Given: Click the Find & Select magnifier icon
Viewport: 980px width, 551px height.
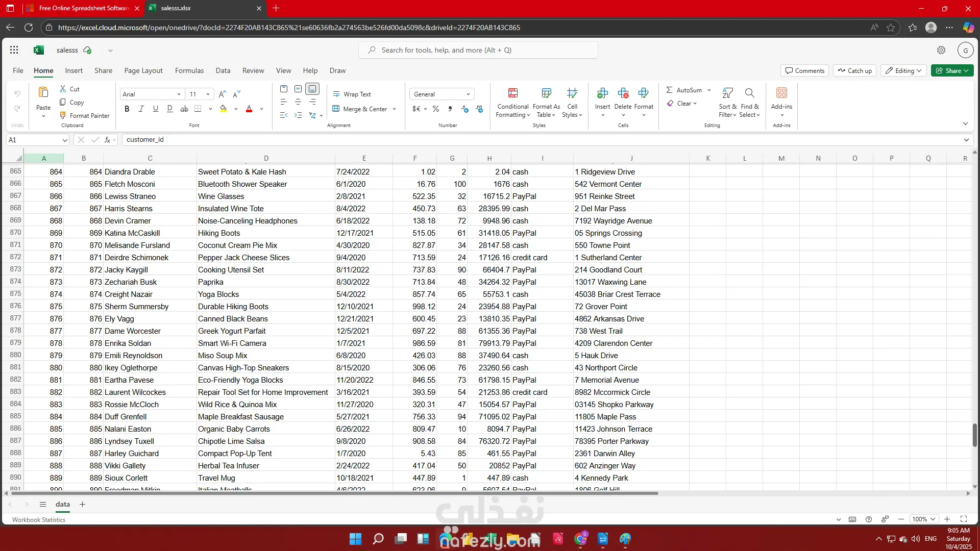Looking at the screenshot, I should click(749, 93).
